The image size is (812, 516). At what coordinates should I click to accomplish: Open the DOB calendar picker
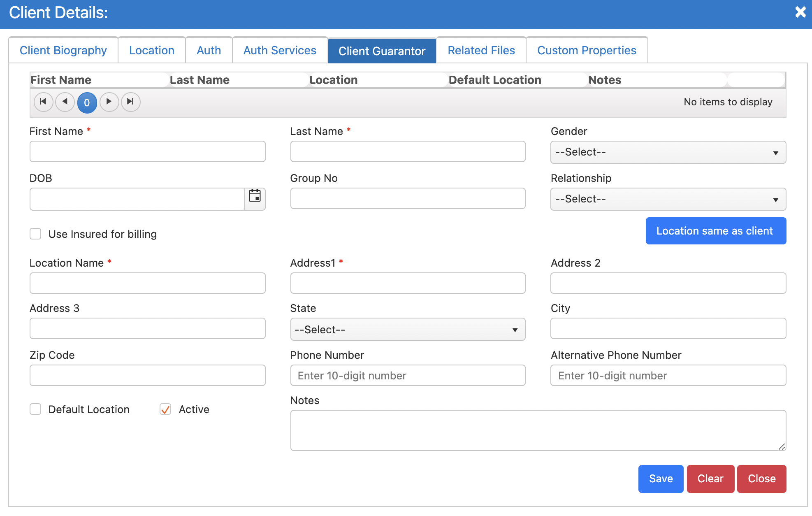pos(255,196)
